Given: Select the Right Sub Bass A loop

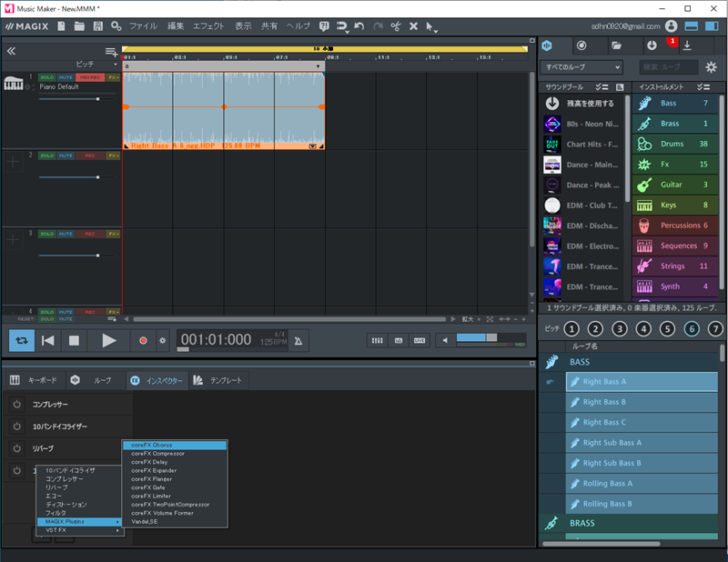Looking at the screenshot, I should [x=642, y=443].
